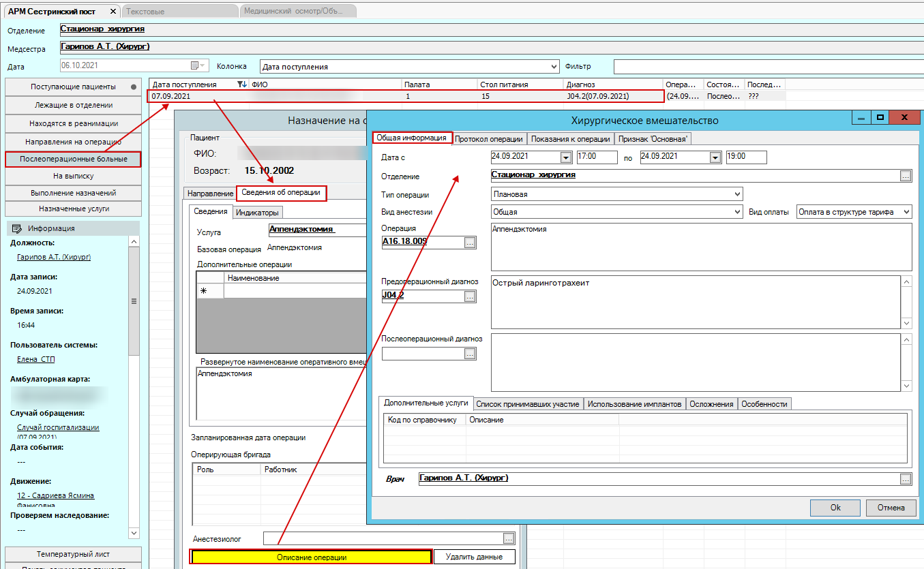Click the Информация panel vertical scrollbar

[x=134, y=387]
